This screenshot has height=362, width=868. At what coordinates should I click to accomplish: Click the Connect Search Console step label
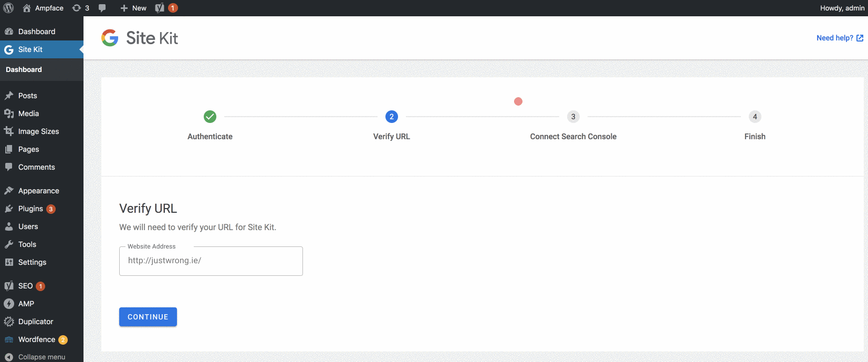coord(573,137)
